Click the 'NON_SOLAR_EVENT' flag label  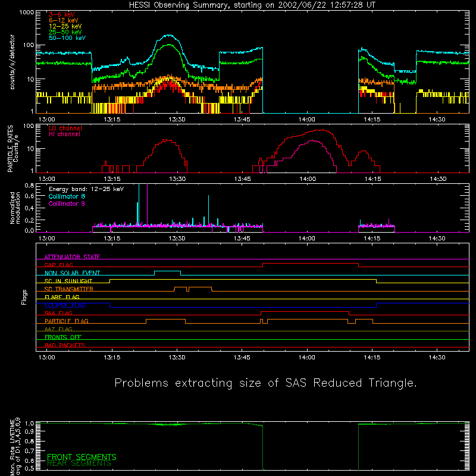pyautogui.click(x=72, y=273)
